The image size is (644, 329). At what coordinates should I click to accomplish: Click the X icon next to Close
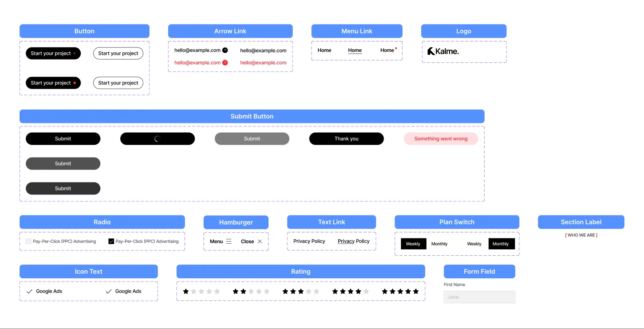260,241
